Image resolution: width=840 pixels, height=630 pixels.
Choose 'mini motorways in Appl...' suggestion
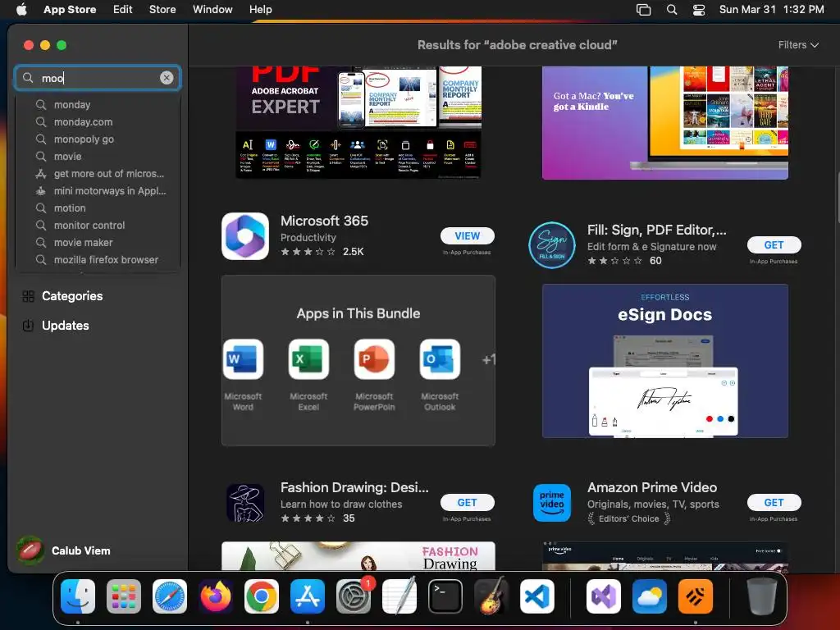tap(98, 190)
